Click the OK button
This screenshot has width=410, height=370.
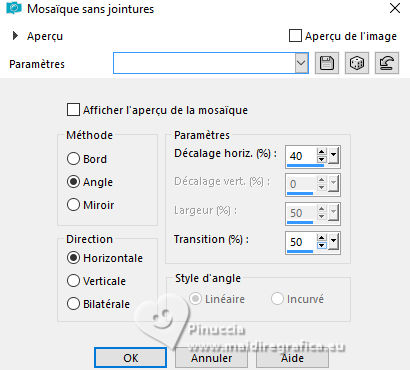click(130, 358)
